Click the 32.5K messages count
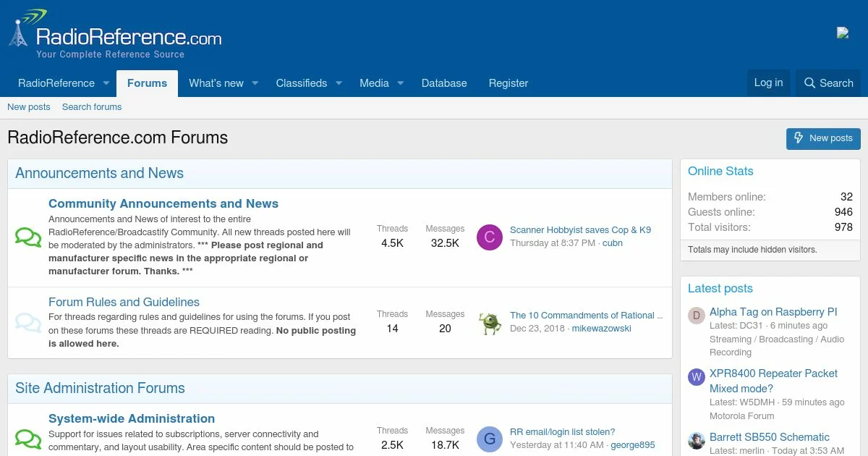This screenshot has width=868, height=456. click(445, 243)
